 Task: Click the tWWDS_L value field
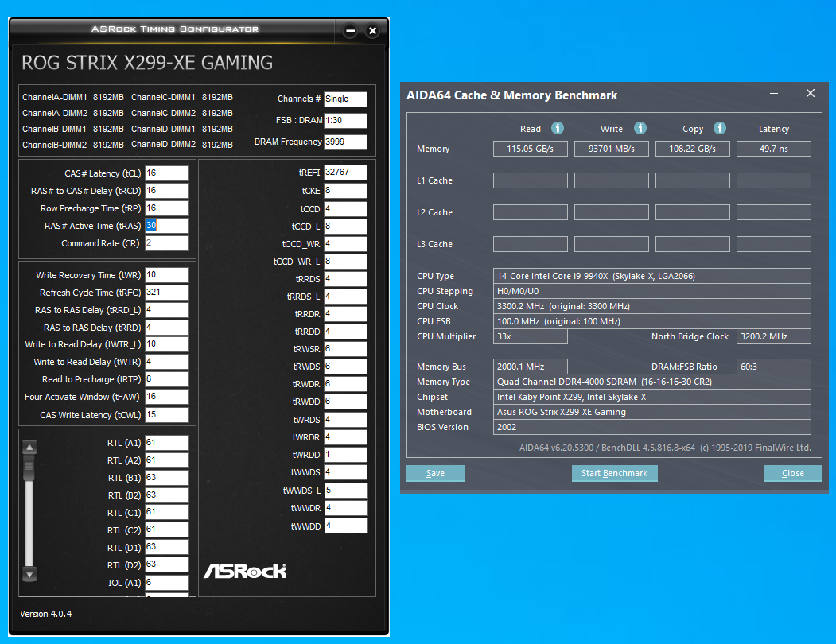[x=345, y=491]
